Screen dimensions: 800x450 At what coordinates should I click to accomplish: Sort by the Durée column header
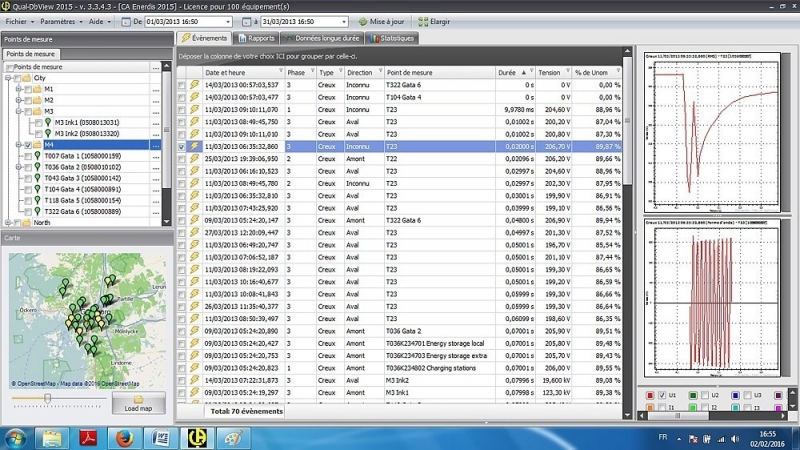(x=506, y=73)
